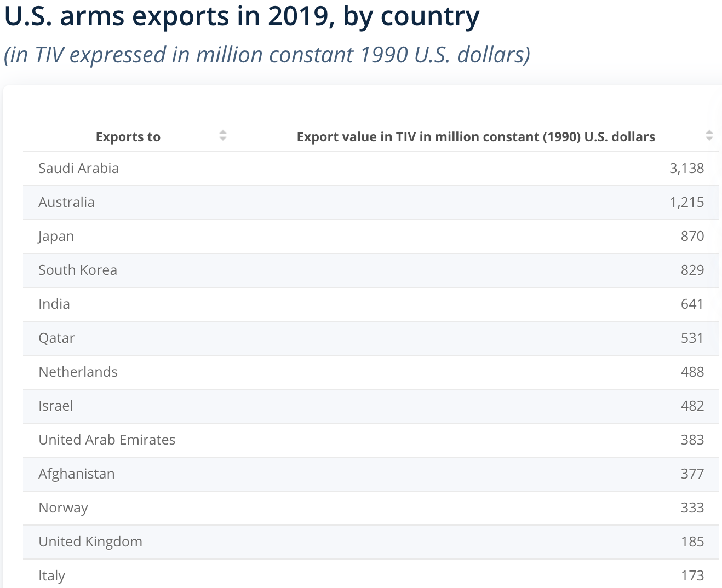Viewport: 722px width, 588px height.
Task: Select the United Kingdom entry
Action: pos(90,541)
